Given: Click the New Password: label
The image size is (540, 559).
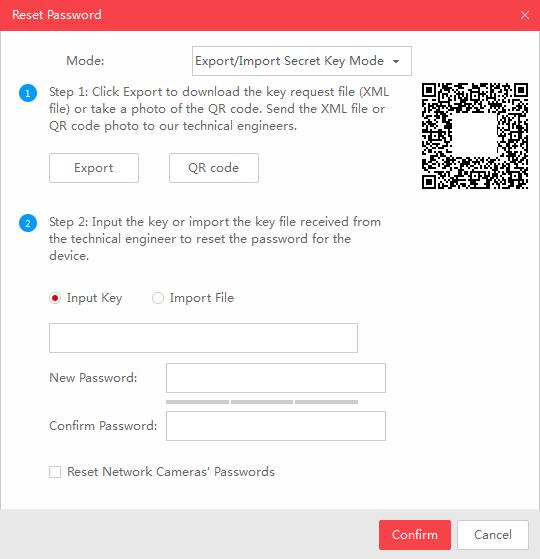Looking at the screenshot, I should pyautogui.click(x=93, y=378).
